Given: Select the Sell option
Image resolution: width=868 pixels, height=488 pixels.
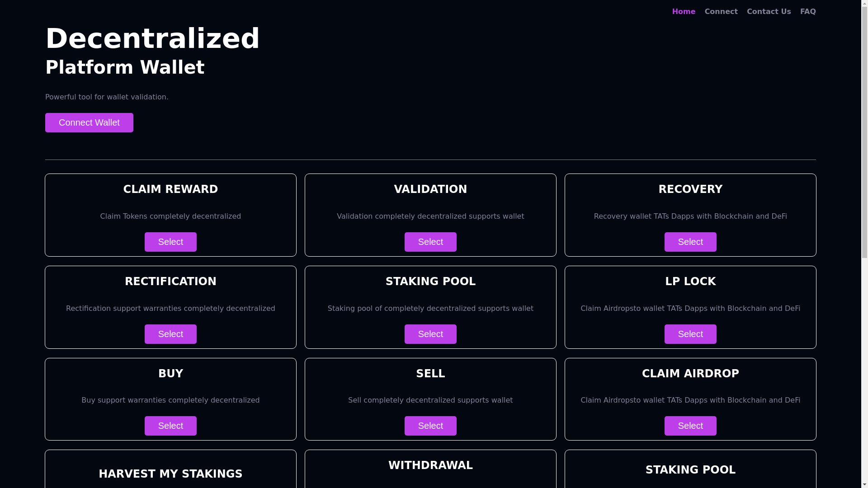Looking at the screenshot, I should tap(430, 426).
